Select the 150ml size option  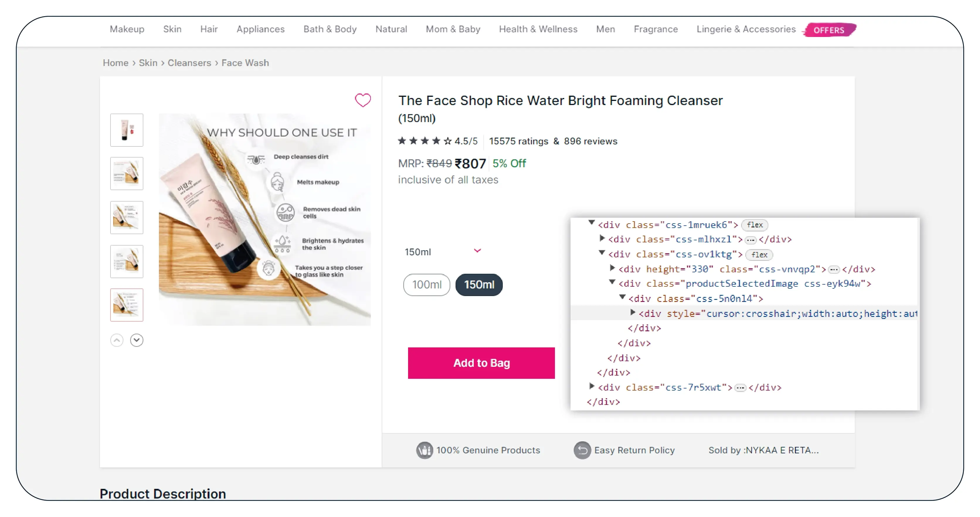(x=479, y=284)
